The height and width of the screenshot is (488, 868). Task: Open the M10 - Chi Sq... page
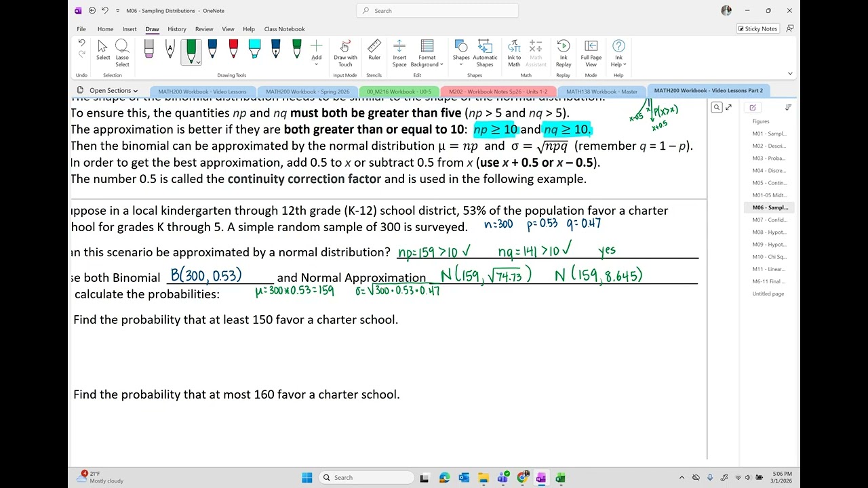770,257
